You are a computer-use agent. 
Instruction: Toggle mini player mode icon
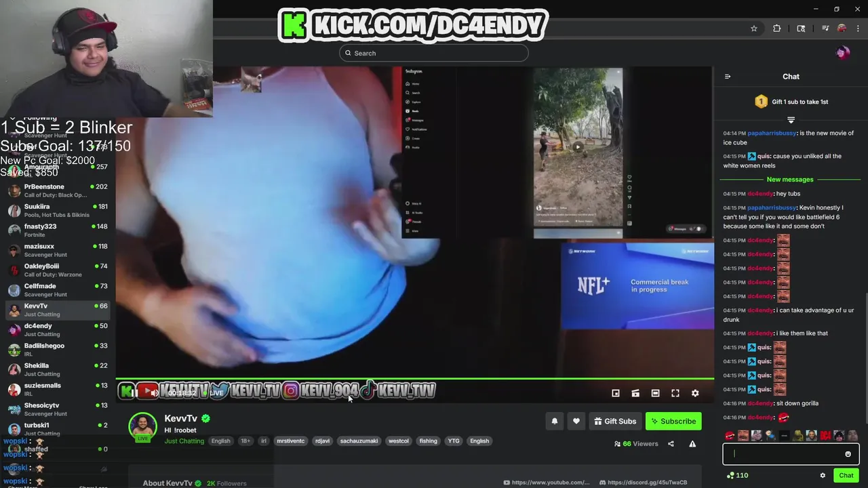[616, 393]
